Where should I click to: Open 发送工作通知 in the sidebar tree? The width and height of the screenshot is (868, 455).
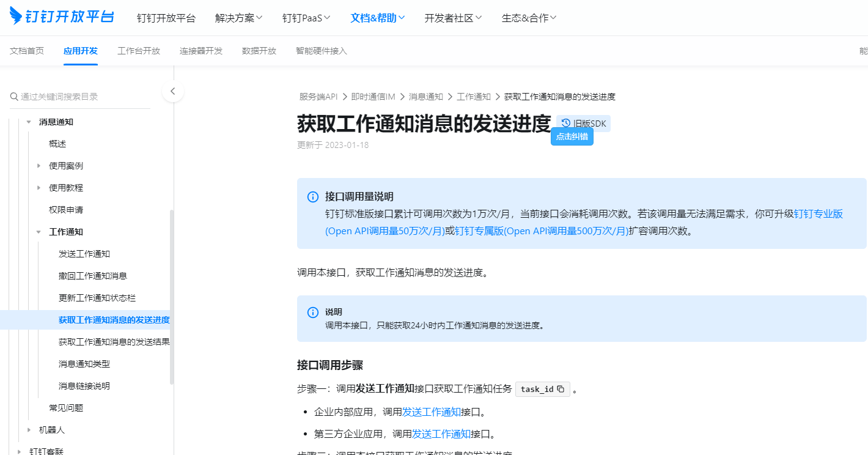[x=84, y=254]
